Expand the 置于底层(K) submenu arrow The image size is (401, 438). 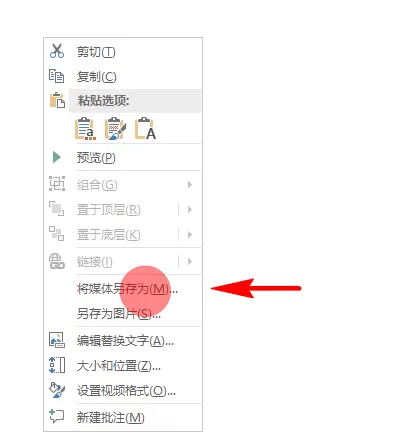pos(190,235)
